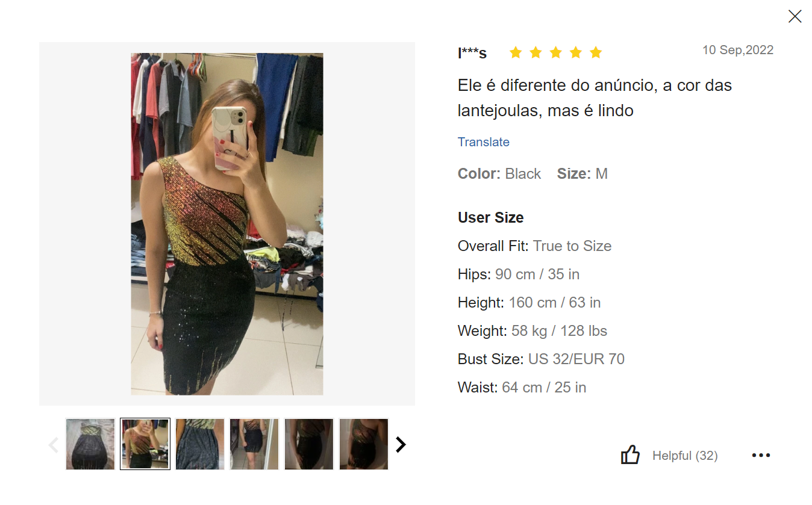Click the first yellow rating star
The height and width of the screenshot is (505, 812).
click(x=515, y=52)
